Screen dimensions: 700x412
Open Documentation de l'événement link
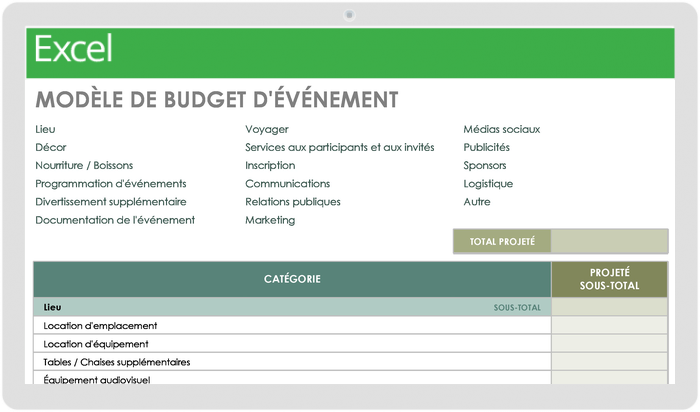(x=115, y=220)
